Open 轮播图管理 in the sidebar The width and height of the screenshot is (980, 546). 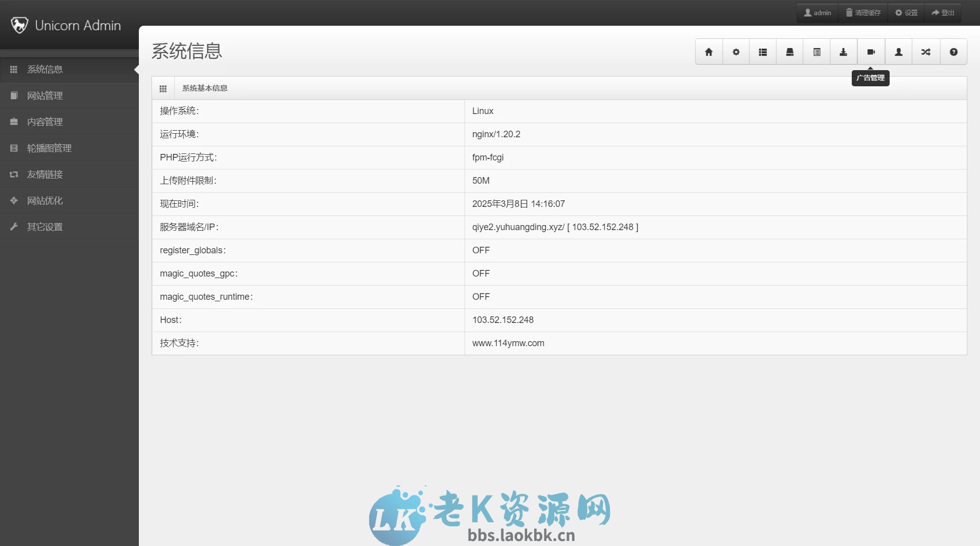49,148
